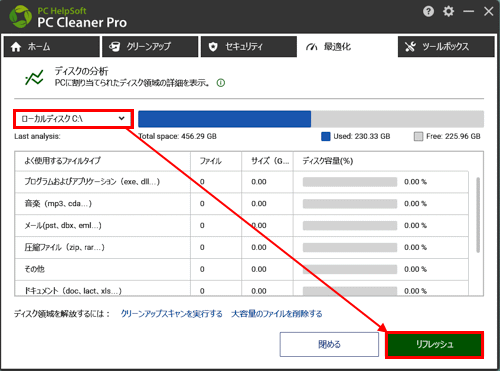This screenshot has width=500, height=371.
Task: Click クリーンアップスキャンを実行する link
Action: point(171,314)
